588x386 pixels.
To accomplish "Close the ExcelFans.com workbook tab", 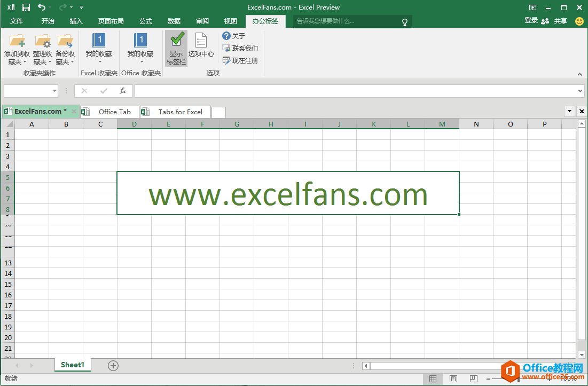I will 74,111.
